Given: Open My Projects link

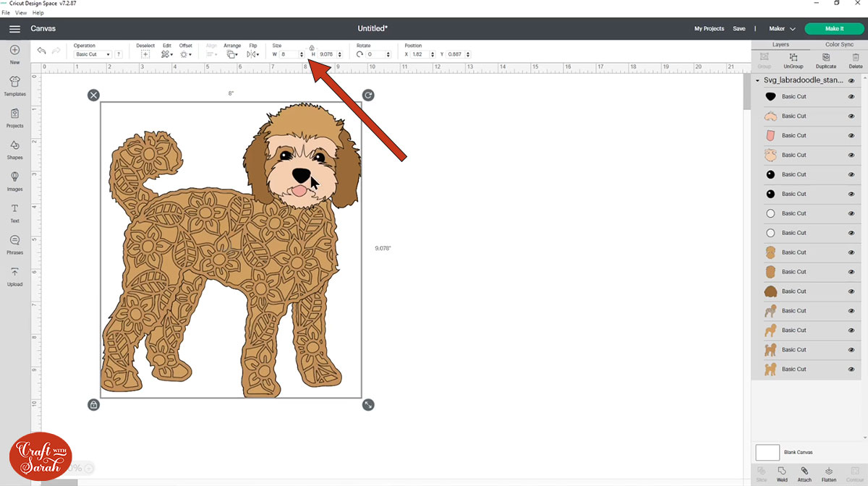Looking at the screenshot, I should click(709, 29).
